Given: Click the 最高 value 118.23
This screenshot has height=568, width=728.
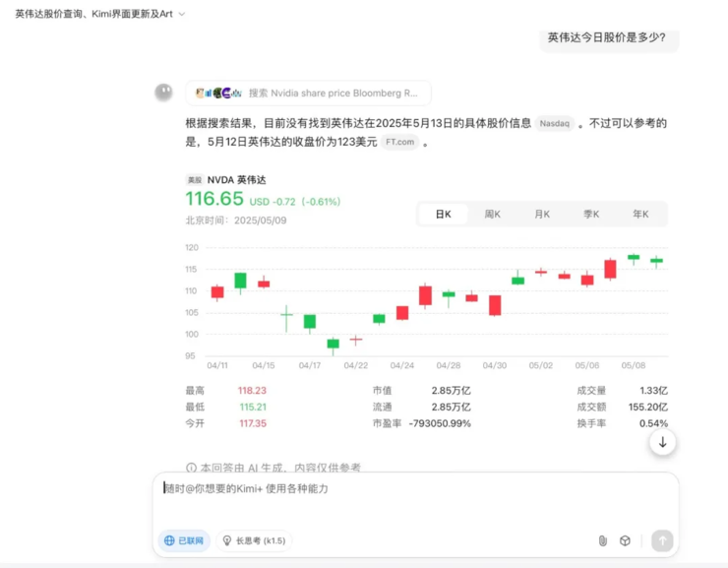Looking at the screenshot, I should [x=252, y=391].
